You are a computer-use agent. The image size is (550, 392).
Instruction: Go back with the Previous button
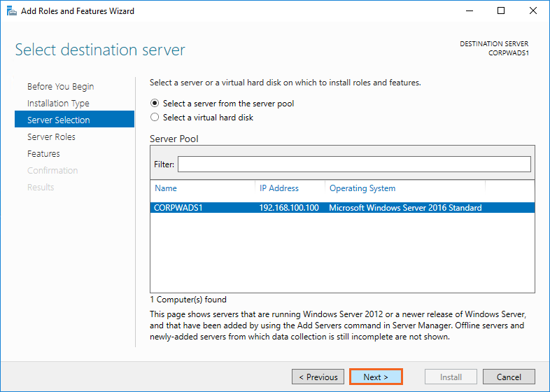click(x=318, y=377)
